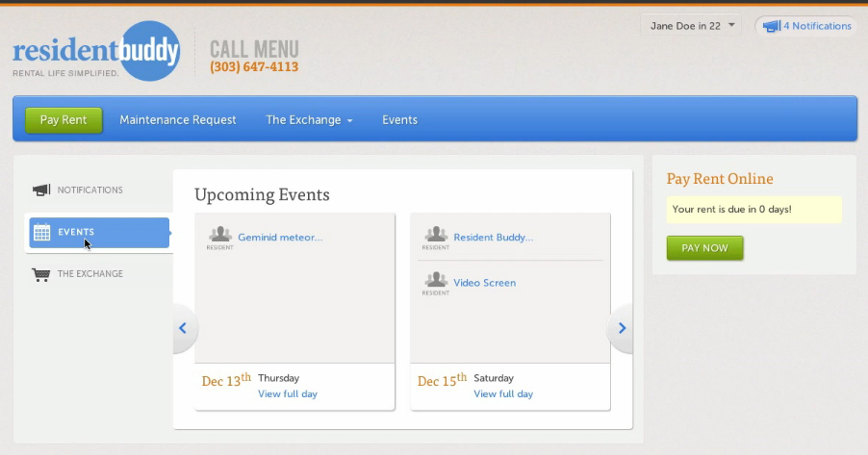The width and height of the screenshot is (868, 455).
Task: Click the shopping cart Exchange icon
Action: [x=41, y=274]
